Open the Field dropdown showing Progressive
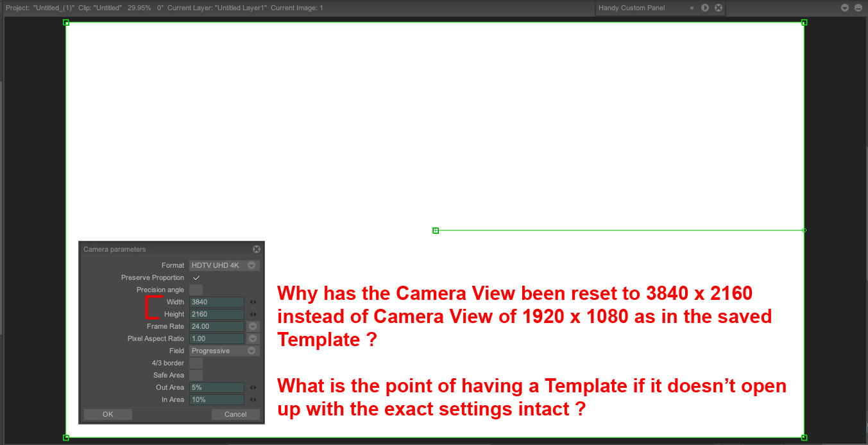Viewport: 868px width, 445px height. [x=225, y=351]
